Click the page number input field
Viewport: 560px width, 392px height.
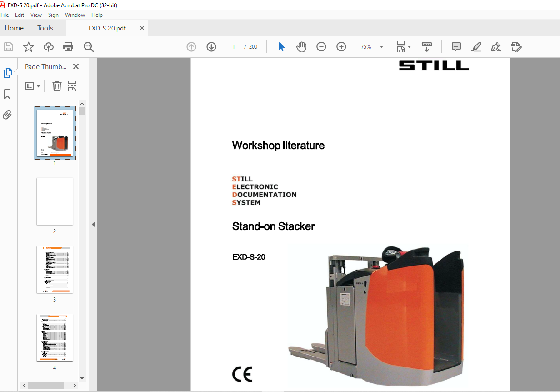tap(234, 47)
